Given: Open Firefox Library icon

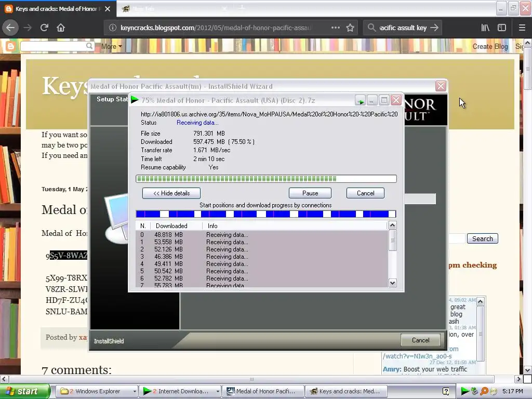Looking at the screenshot, I should [485, 28].
